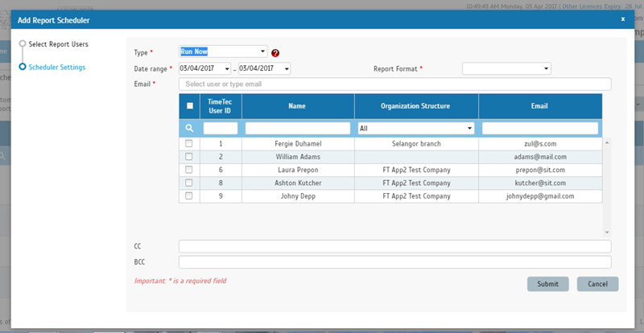The width and height of the screenshot is (644, 333).
Task: Click the name William Adams
Action: (x=298, y=157)
